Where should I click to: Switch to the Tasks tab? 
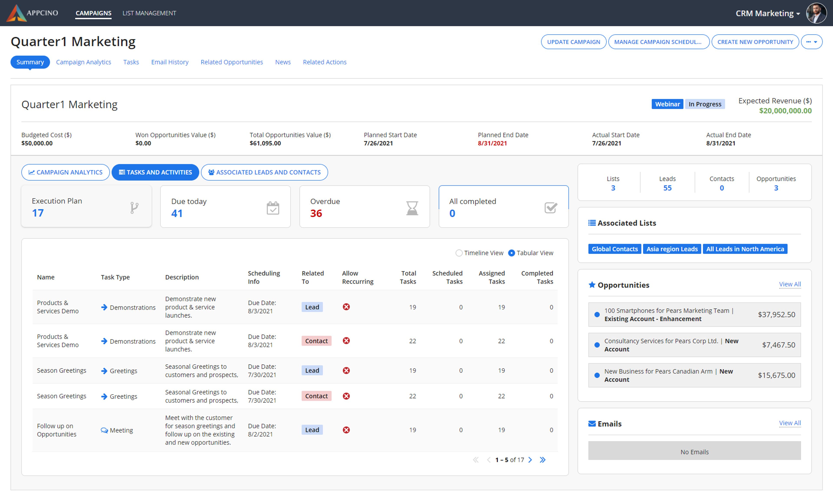pyautogui.click(x=131, y=62)
